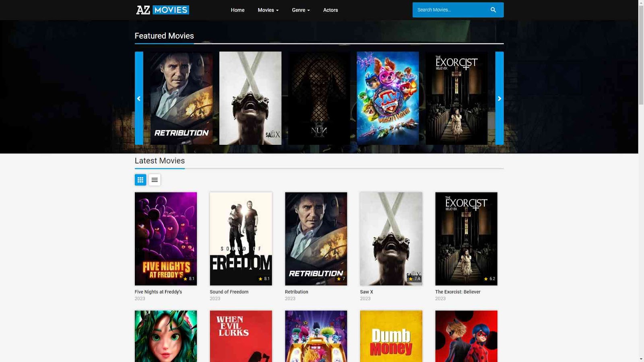Open The Exorcist: Believer poster in Latest Movies
This screenshot has width=644, height=362.
[x=466, y=239]
